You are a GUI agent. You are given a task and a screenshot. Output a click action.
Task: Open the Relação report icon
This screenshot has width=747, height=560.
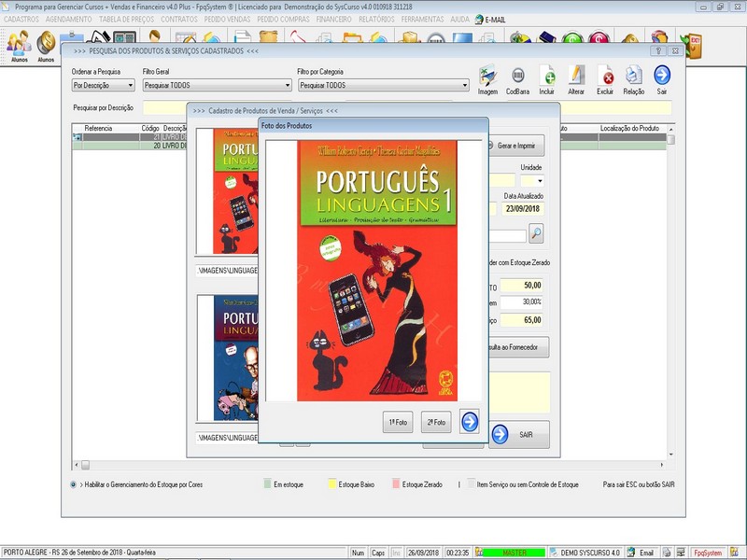[633, 77]
